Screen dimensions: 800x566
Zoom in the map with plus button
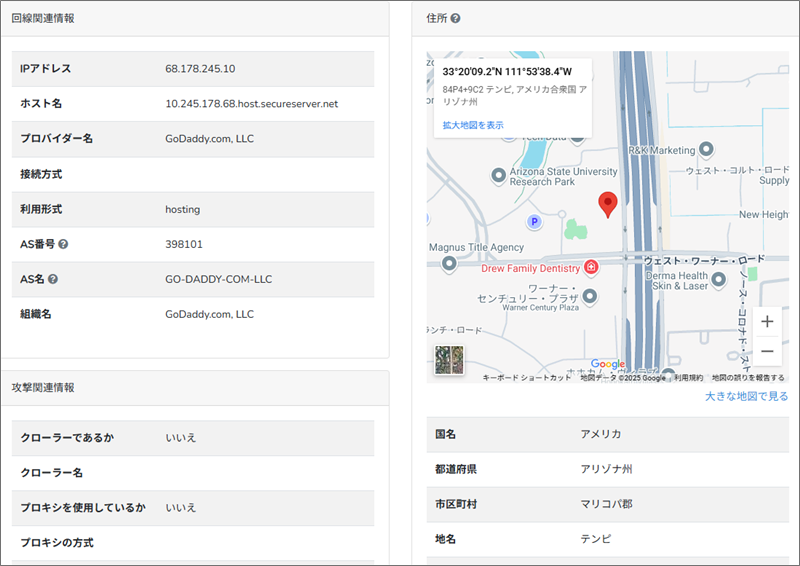[x=767, y=322]
